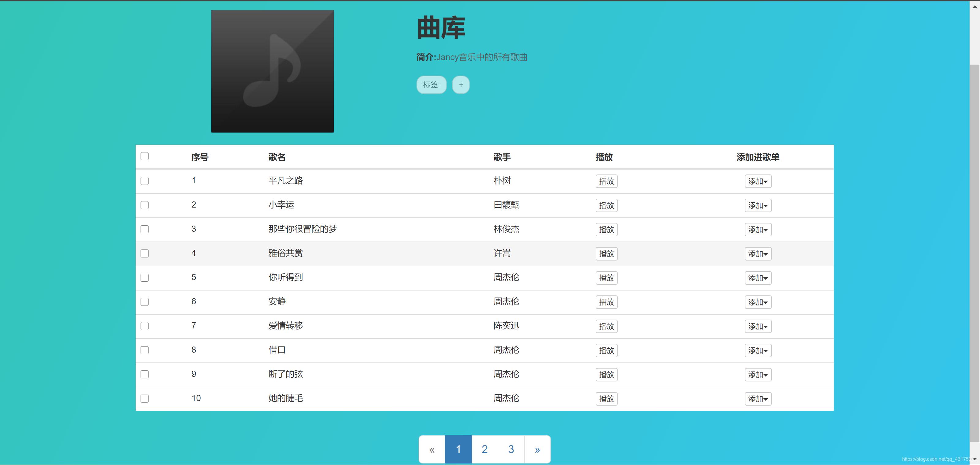Toggle the select-all checkbox in header

point(145,156)
